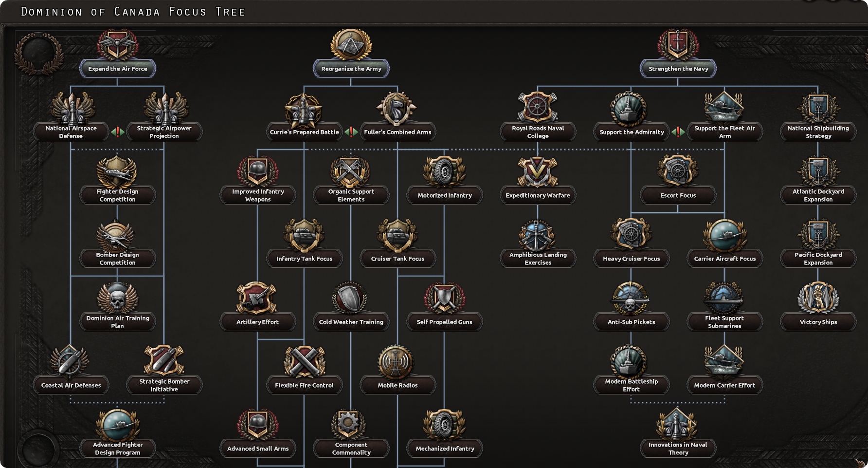Click the Improved Infantry Weapons helmet icon
The image size is (868, 468).
click(x=257, y=171)
